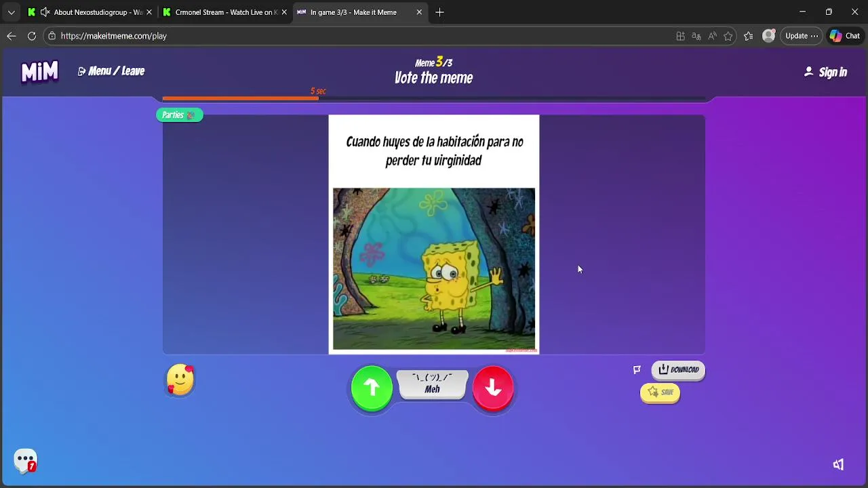Click the "Vote the meme" heading
This screenshot has height=488, width=868.
[434, 78]
